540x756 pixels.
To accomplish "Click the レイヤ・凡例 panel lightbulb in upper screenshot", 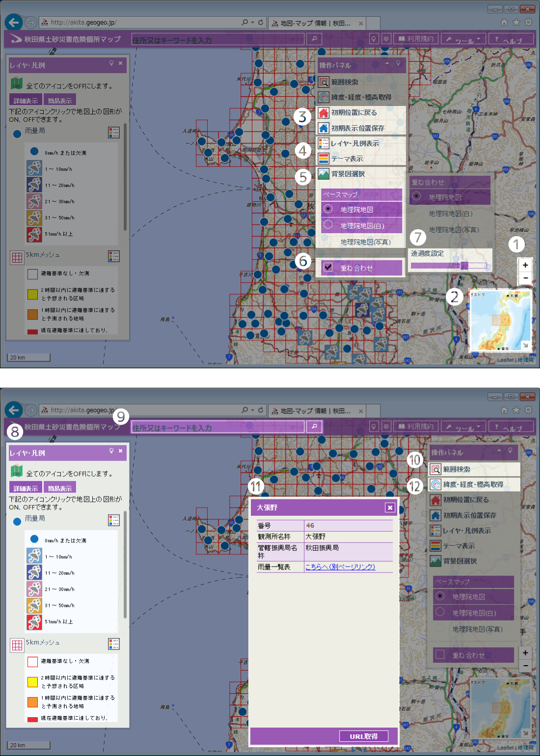I will [111, 63].
